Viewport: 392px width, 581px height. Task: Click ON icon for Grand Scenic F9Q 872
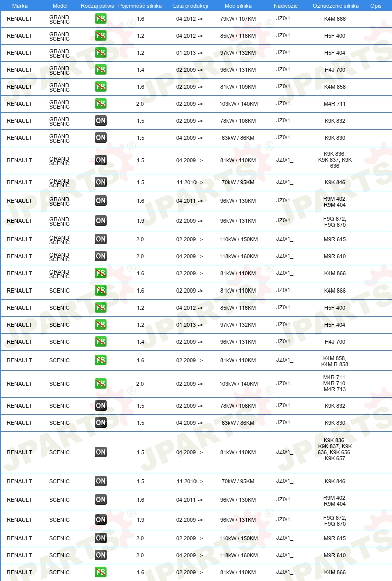coord(100,220)
